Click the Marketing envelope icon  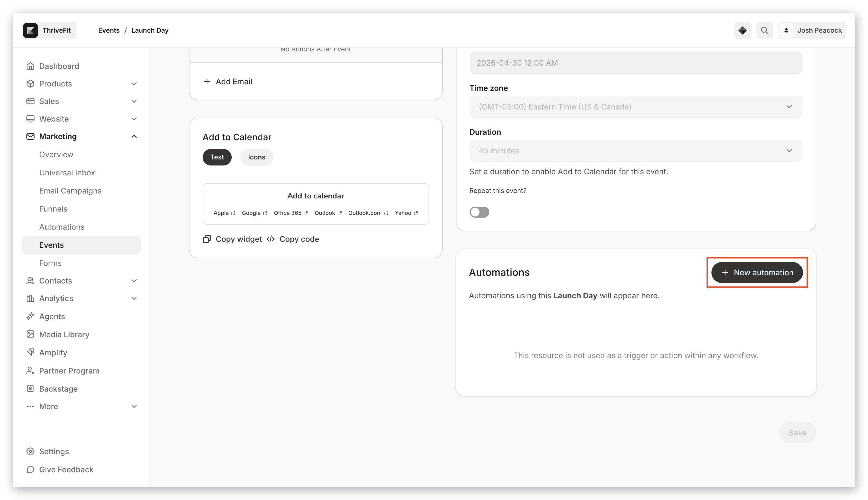point(30,136)
